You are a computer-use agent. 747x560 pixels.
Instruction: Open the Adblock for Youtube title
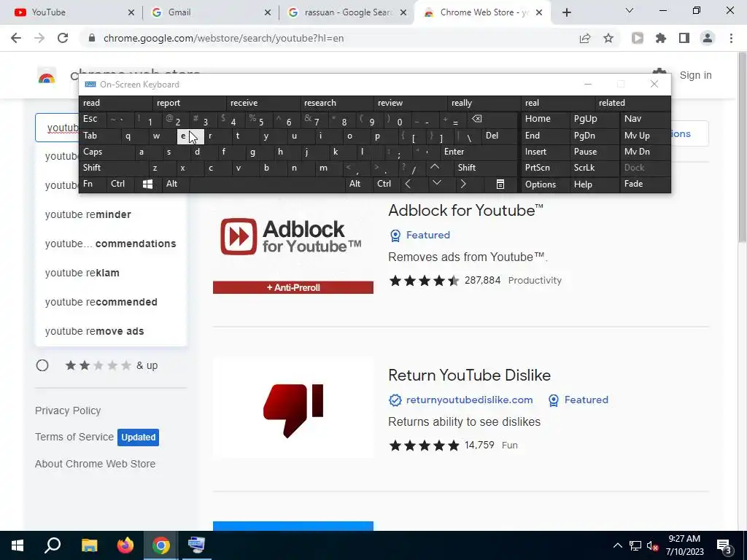click(x=465, y=210)
